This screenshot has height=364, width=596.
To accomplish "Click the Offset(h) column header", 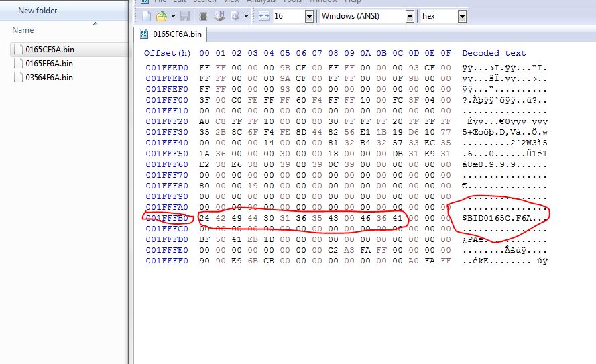I will (167, 53).
